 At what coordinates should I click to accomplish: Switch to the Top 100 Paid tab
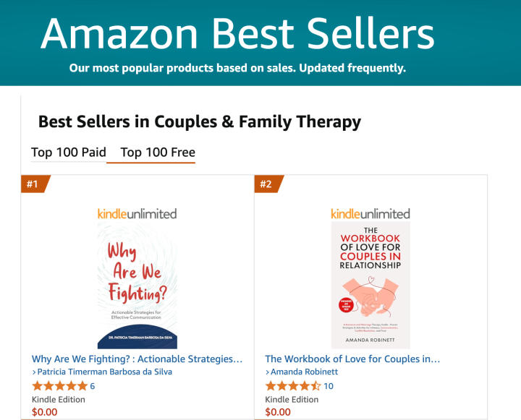point(69,152)
